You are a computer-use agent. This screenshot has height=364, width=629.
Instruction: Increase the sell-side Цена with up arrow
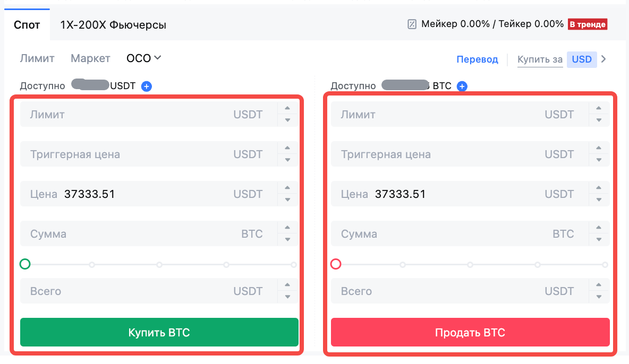599,188
